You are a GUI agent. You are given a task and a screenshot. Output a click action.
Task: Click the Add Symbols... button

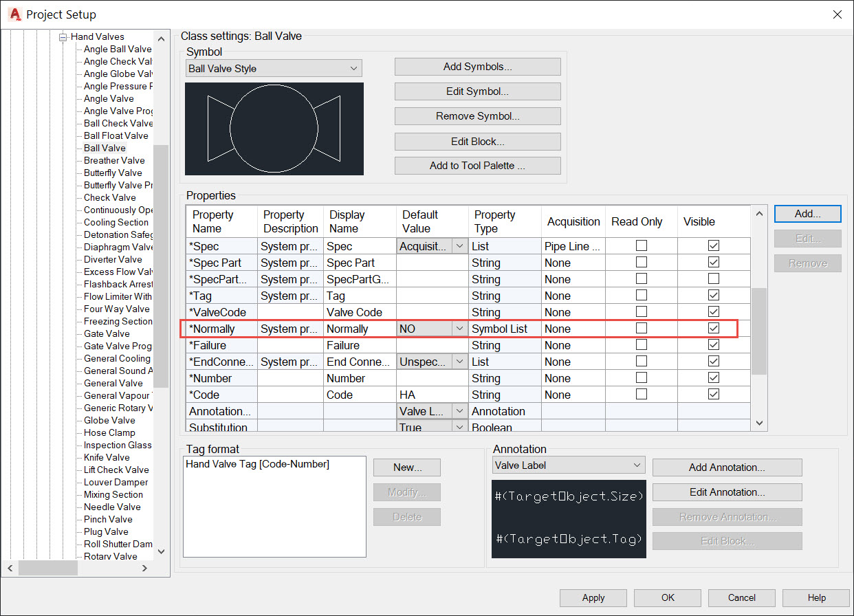478,67
